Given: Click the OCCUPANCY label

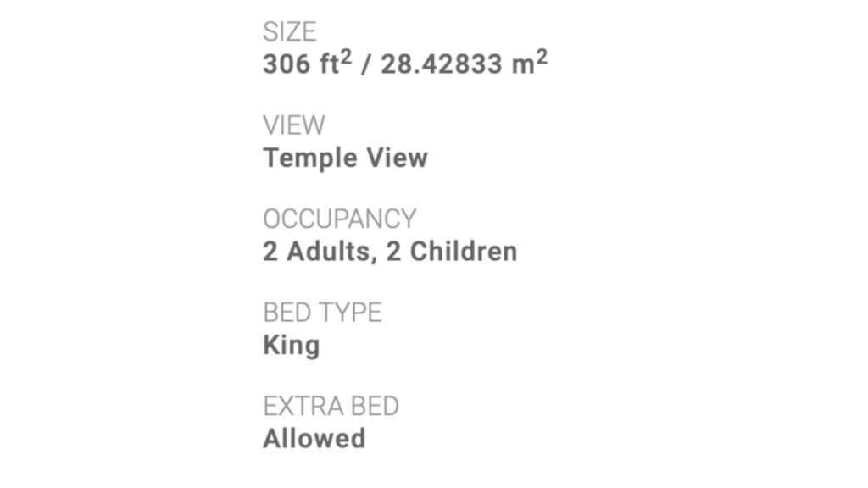Looking at the screenshot, I should click(339, 219).
